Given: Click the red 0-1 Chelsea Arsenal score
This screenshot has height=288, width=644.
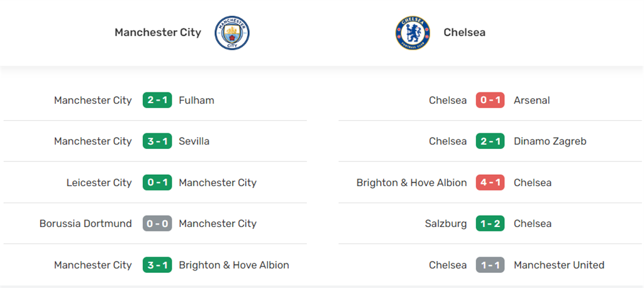Looking at the screenshot, I should [x=490, y=101].
